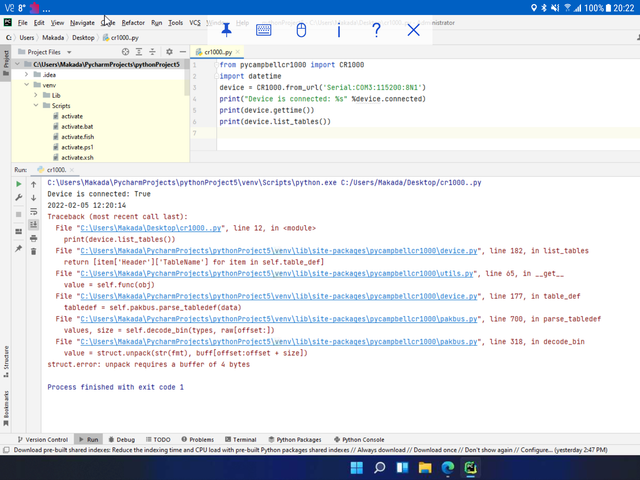Screen dimensions: 640x480
Task: Open Python Console tool window
Action: (359, 440)
